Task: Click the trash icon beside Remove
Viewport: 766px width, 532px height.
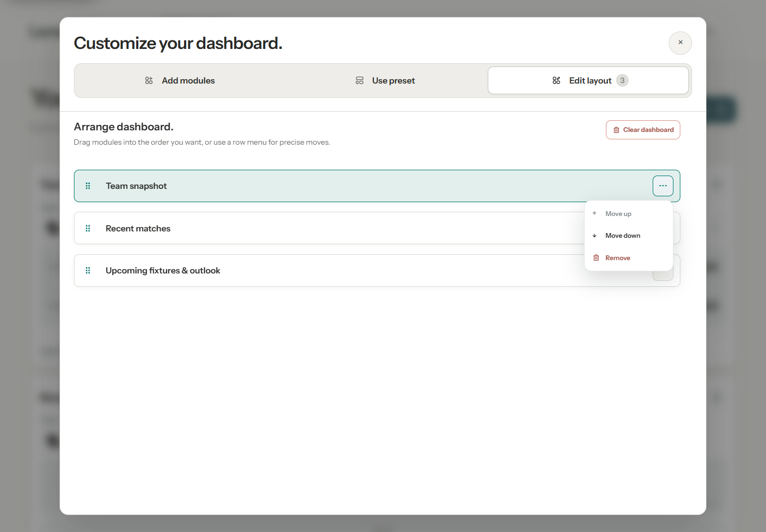Action: tap(596, 257)
